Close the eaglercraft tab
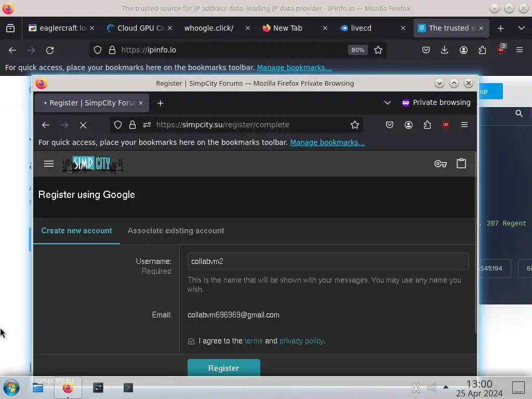 (x=92, y=28)
